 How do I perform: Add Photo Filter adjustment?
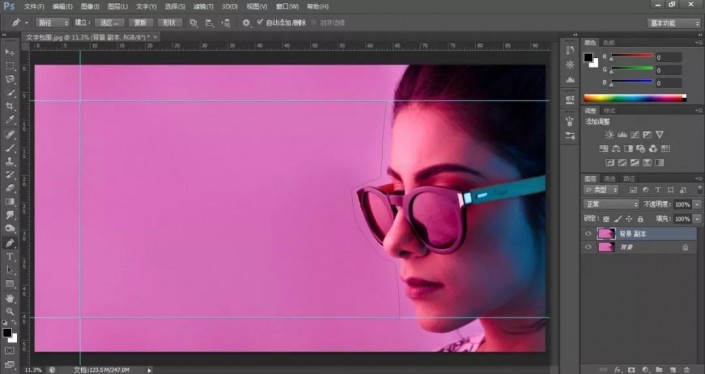[x=641, y=148]
